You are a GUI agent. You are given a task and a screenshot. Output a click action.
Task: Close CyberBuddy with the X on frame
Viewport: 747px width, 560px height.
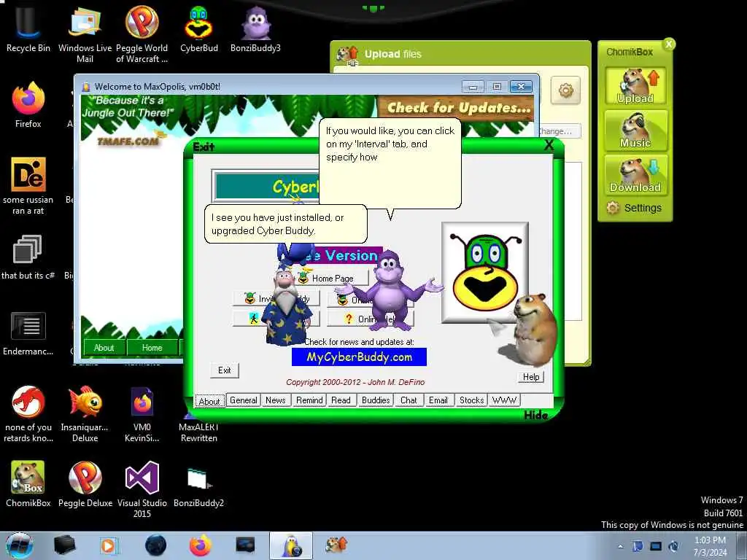(549, 145)
